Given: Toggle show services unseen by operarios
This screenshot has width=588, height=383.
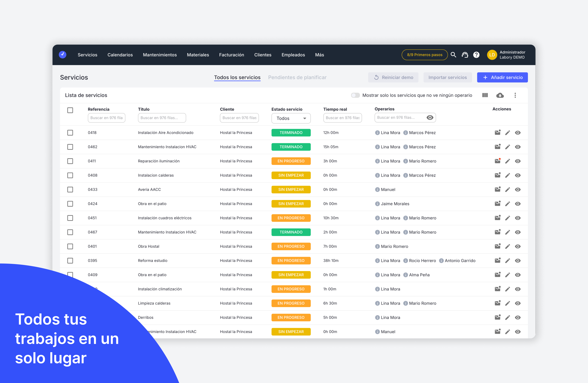Looking at the screenshot, I should point(355,95).
